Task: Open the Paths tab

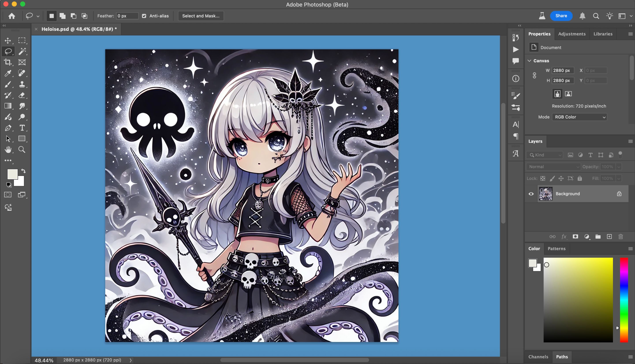Action: (x=562, y=357)
